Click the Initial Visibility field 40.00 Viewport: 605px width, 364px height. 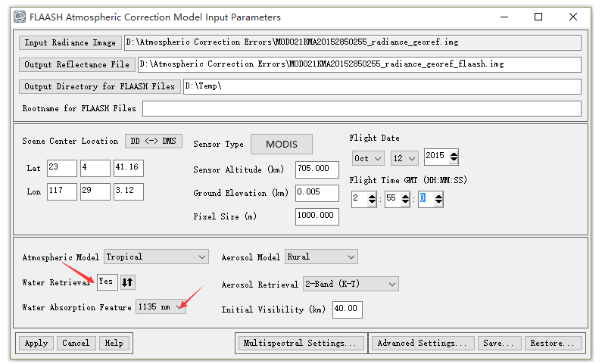tap(348, 310)
